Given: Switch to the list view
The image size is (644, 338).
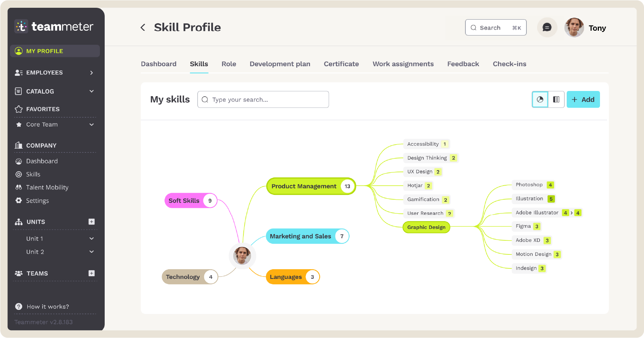Looking at the screenshot, I should [556, 99].
